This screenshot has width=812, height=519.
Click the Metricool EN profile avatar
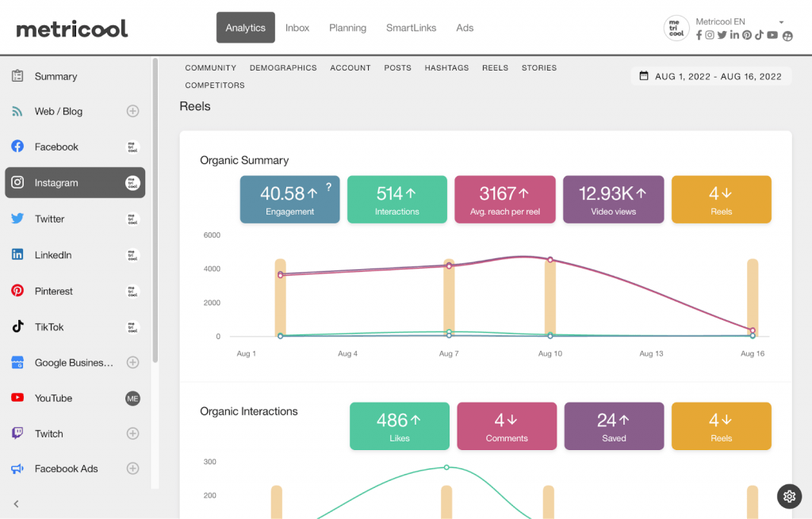coord(676,28)
